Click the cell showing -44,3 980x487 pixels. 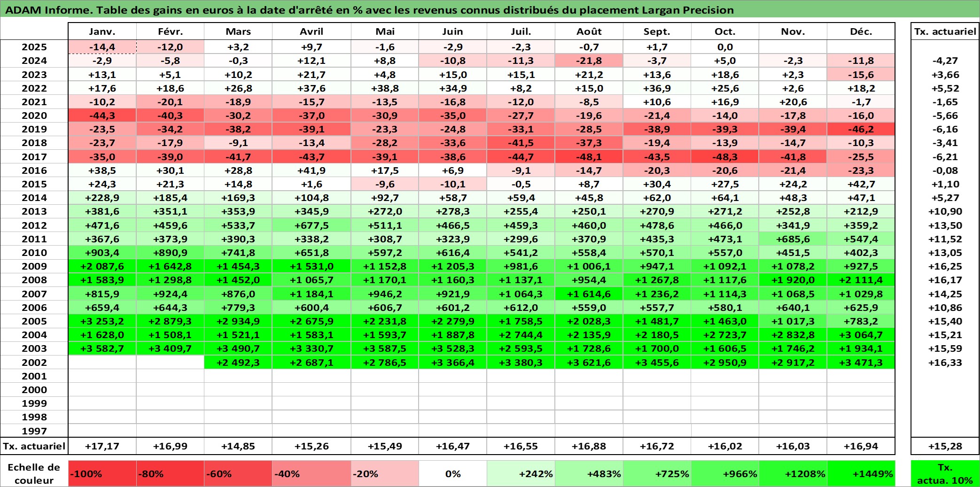click(x=102, y=116)
